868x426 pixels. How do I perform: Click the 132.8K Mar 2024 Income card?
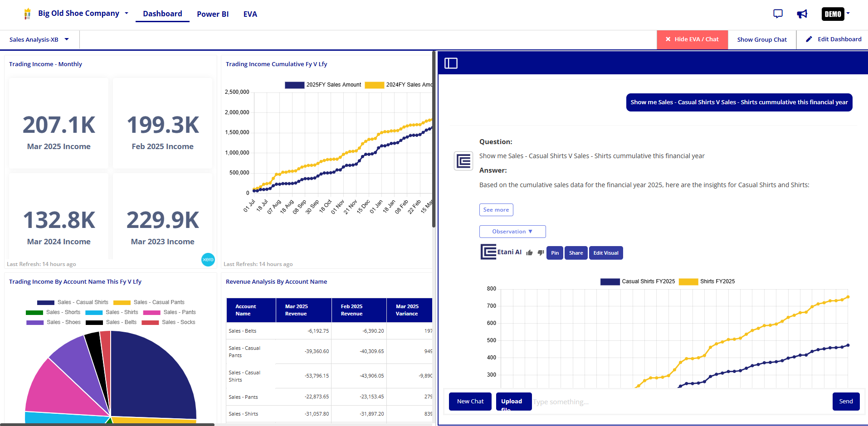(59, 216)
